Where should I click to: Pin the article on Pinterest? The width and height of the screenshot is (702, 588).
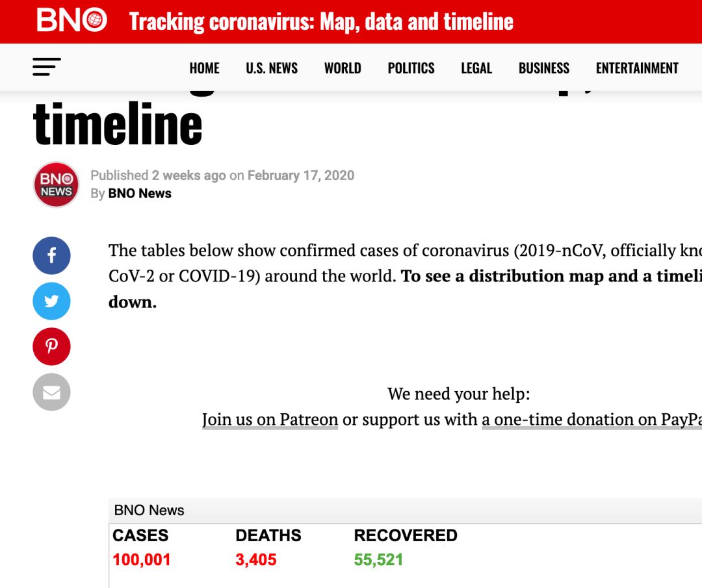51,347
